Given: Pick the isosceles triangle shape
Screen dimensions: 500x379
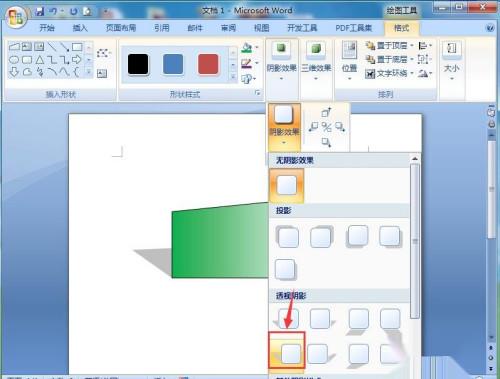Looking at the screenshot, I should point(40,60).
